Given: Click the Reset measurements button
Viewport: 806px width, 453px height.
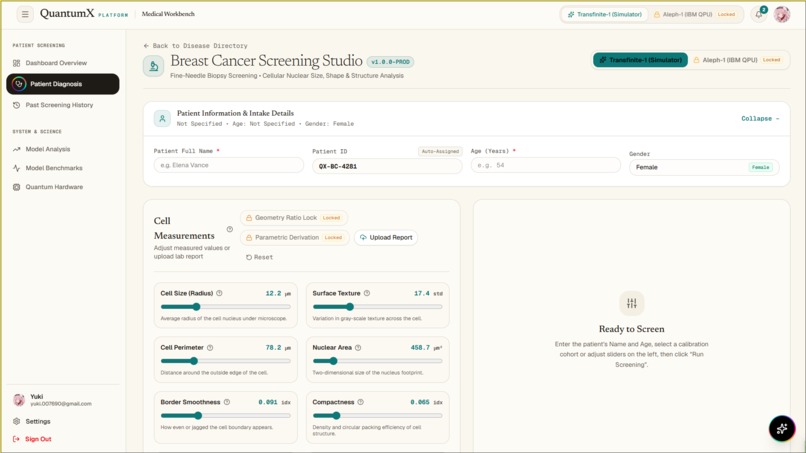Looking at the screenshot, I should point(260,257).
